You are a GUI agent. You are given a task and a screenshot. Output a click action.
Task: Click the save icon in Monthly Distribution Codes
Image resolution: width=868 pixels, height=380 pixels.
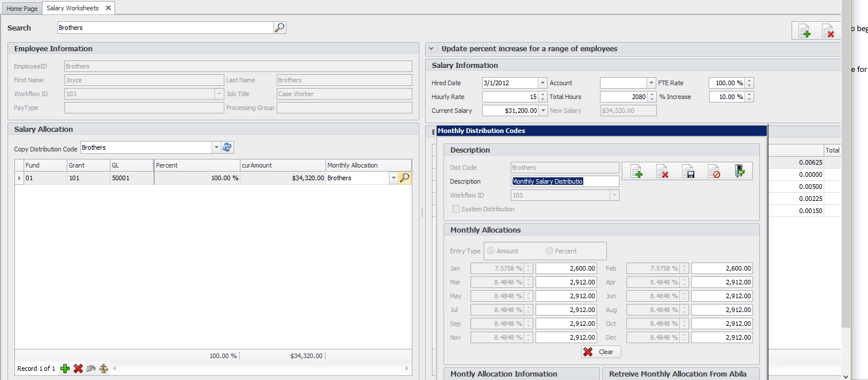[687, 171]
